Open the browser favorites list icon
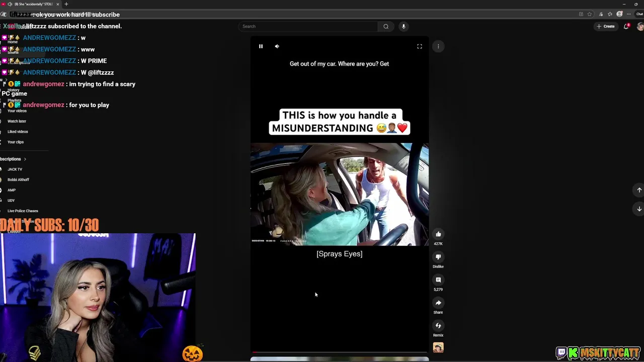The height and width of the screenshot is (362, 644). pos(610,14)
